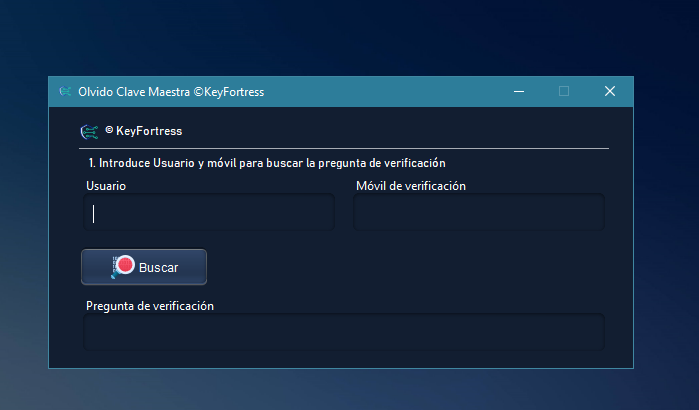
Task: Click the KeyFortress logo beside the copyright text
Action: [x=90, y=131]
